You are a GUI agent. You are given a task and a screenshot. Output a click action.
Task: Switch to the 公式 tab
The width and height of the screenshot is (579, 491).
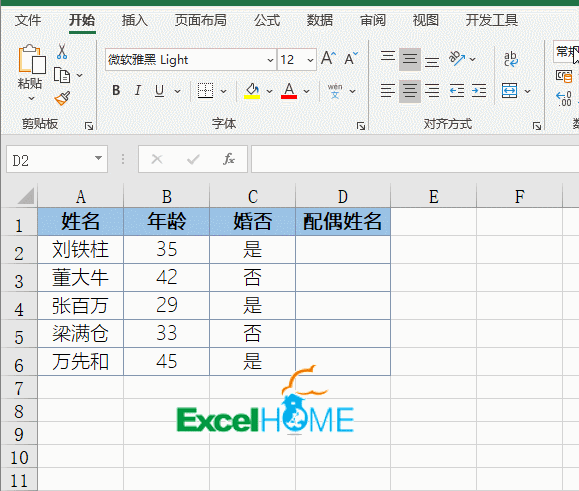[267, 20]
